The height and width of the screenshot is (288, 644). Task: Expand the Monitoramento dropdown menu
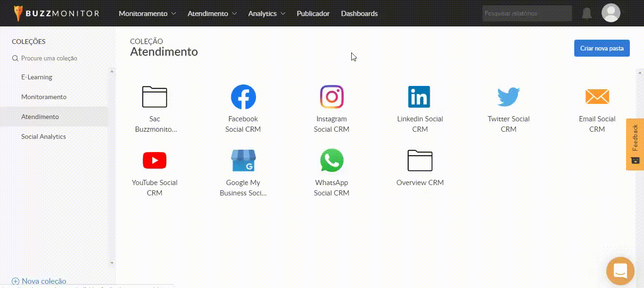(x=147, y=14)
